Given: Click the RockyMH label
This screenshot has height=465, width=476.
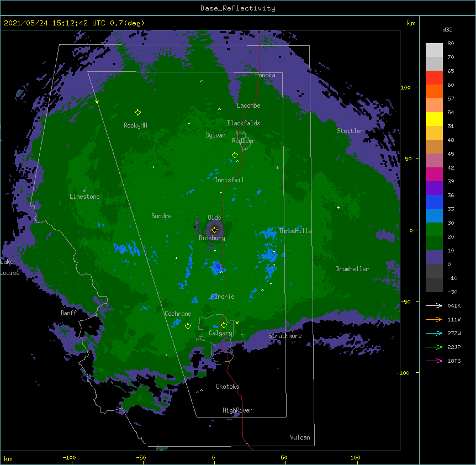Looking at the screenshot, I should point(135,125).
